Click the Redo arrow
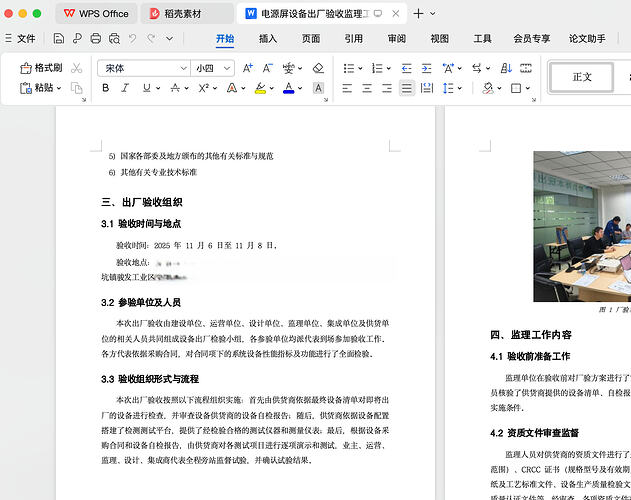The image size is (631, 500). tap(151, 39)
